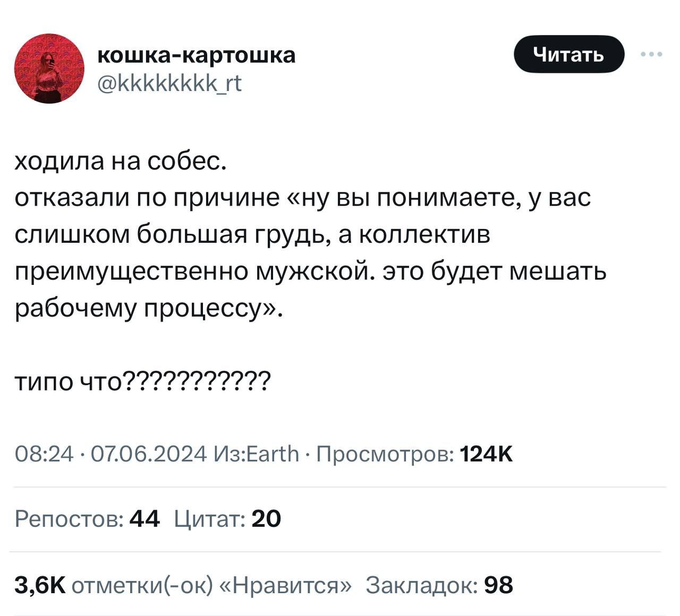
Task: Click the line starting "преимущественно мужской"
Action: coord(311,271)
